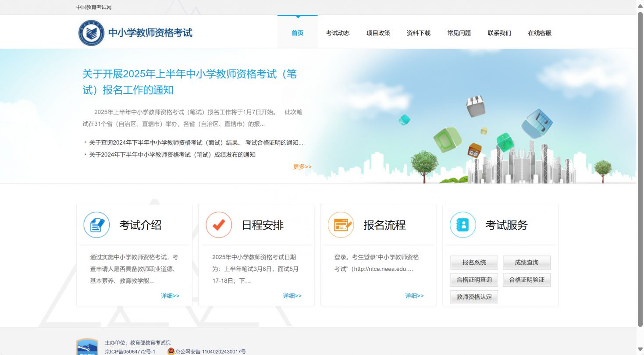Viewport: 644px width, 355px height.
Task: Open 在线客服 in the navigation bar
Action: pyautogui.click(x=540, y=33)
